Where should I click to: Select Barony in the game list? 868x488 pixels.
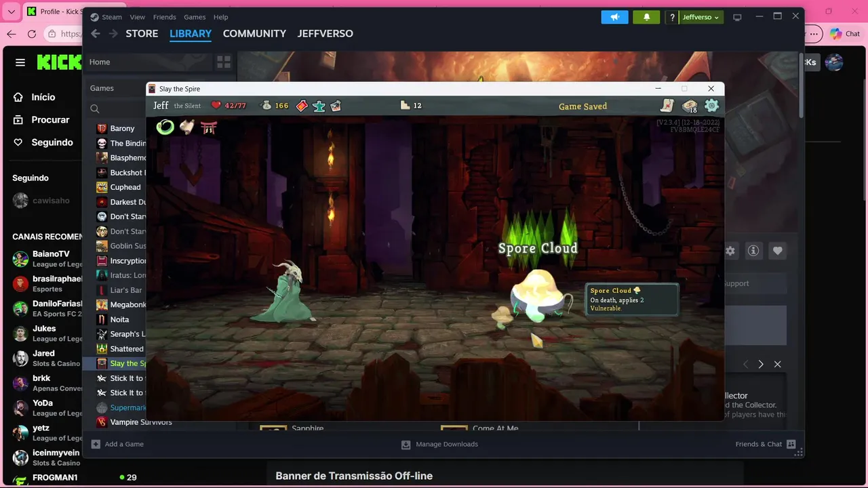[121, 128]
